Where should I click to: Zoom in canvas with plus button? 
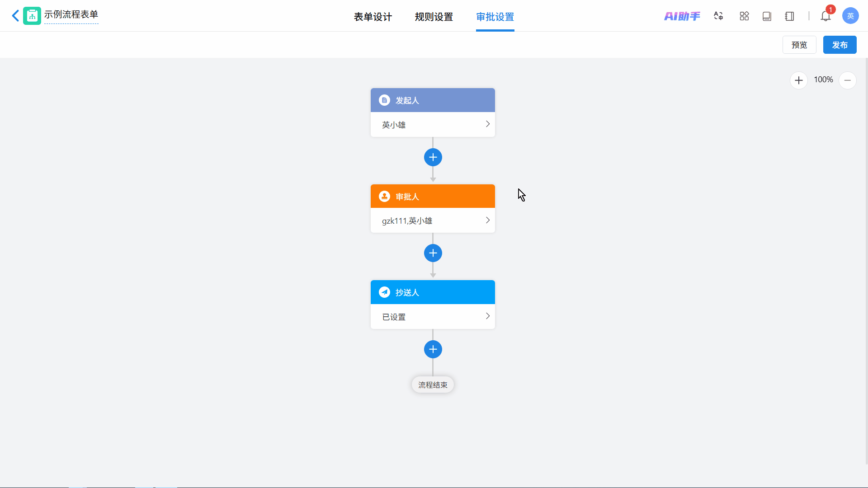point(798,80)
